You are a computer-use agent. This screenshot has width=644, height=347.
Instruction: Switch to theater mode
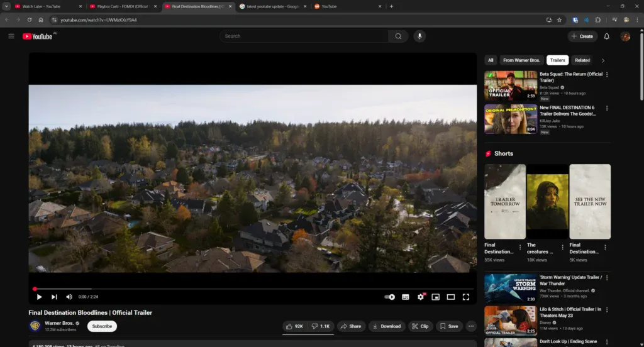point(450,297)
